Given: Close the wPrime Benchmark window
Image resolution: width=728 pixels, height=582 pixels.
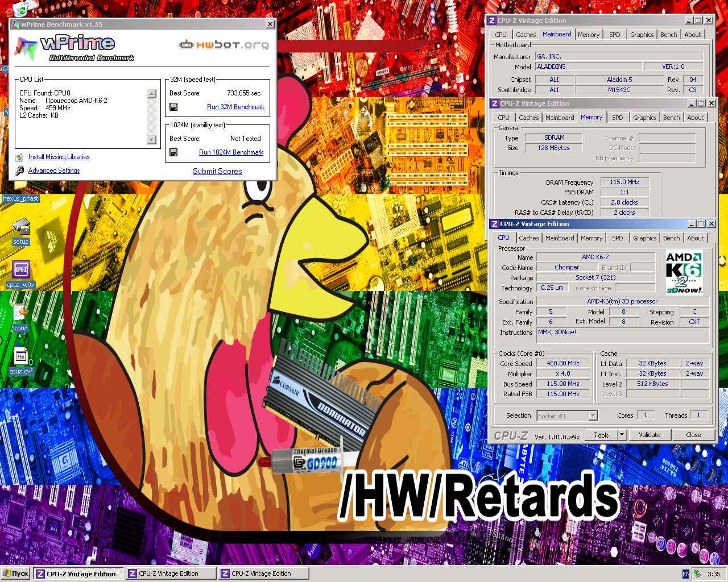Looking at the screenshot, I should [x=270, y=24].
